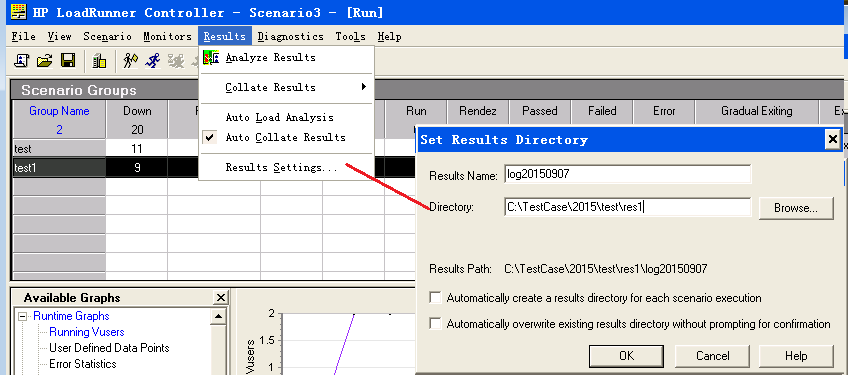Click the Results Name input field
853x375 pixels.
coord(627,174)
